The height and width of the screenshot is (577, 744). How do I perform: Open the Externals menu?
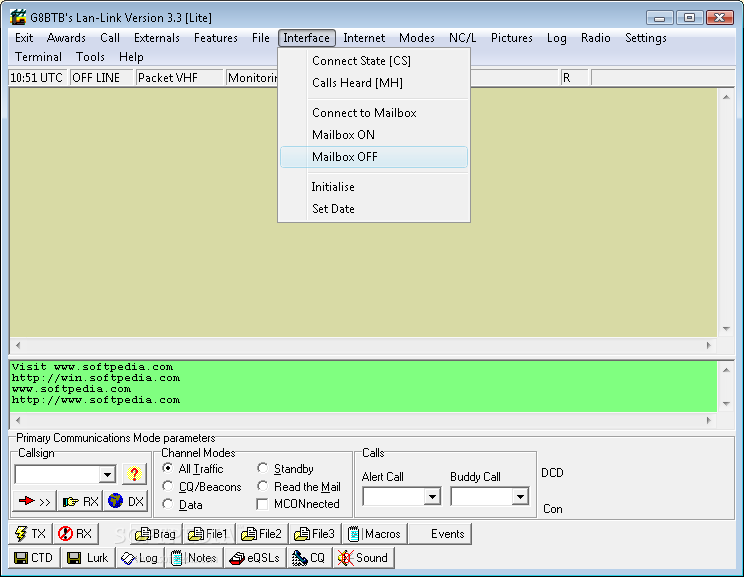pyautogui.click(x=157, y=38)
